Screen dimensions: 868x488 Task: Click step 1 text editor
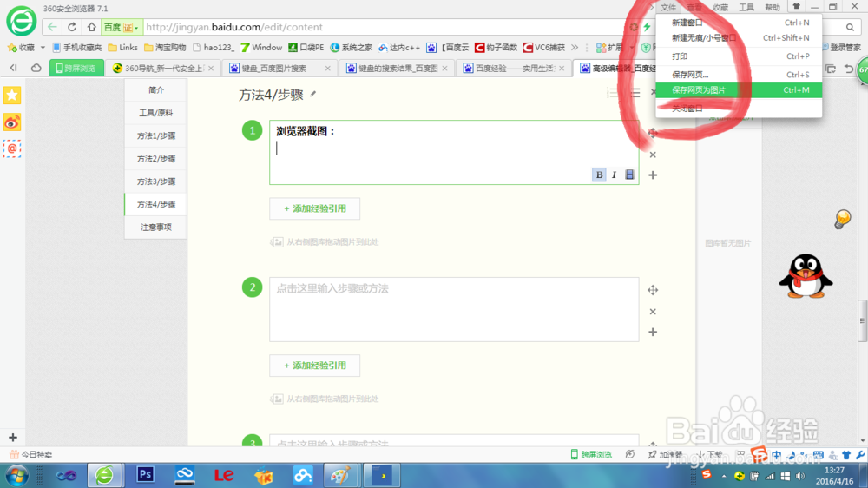click(454, 152)
